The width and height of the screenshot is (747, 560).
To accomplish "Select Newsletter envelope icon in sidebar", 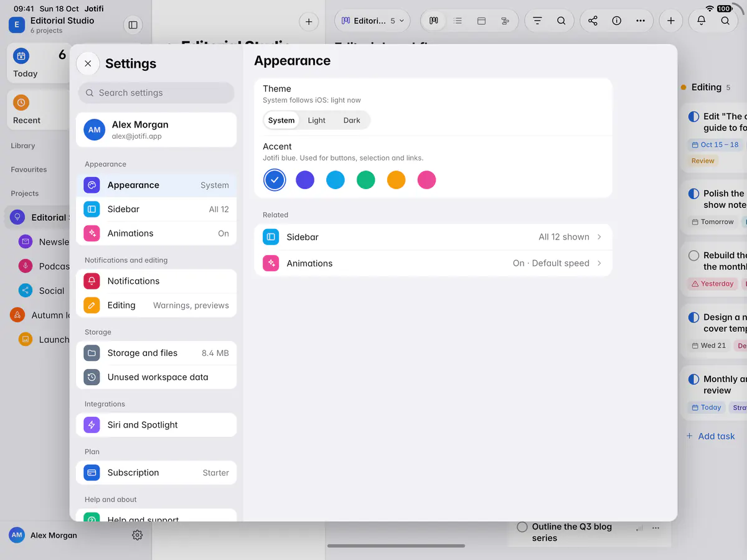I will coord(26,241).
